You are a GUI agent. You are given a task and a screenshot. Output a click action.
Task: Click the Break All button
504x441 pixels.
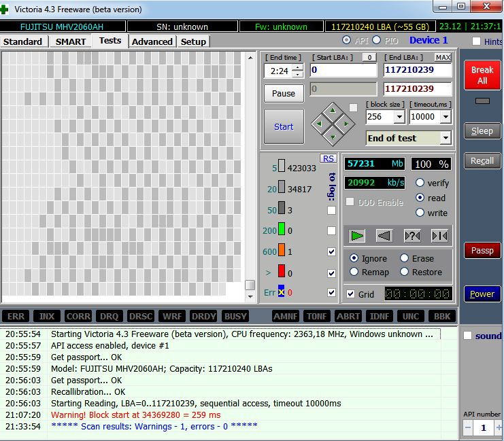[482, 75]
